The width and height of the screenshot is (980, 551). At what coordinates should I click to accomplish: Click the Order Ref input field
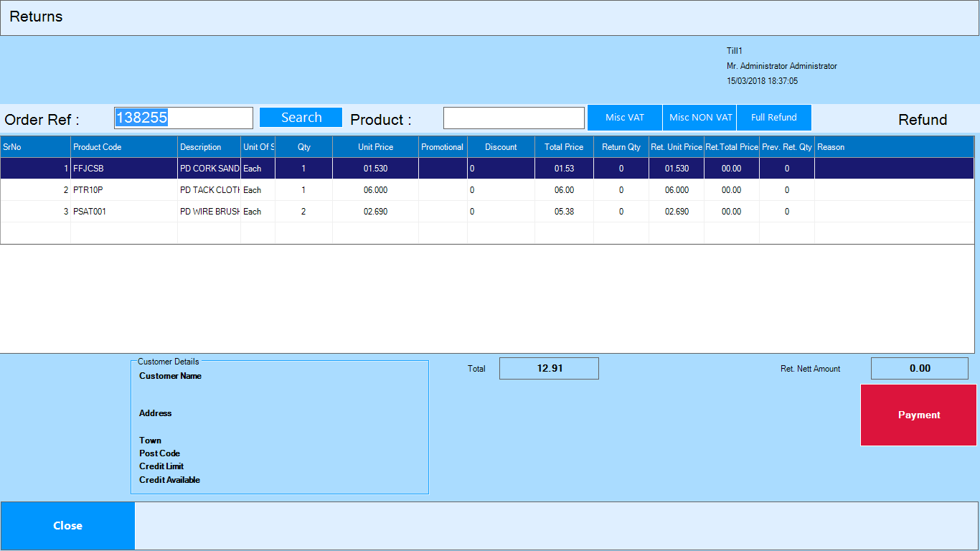tap(184, 118)
